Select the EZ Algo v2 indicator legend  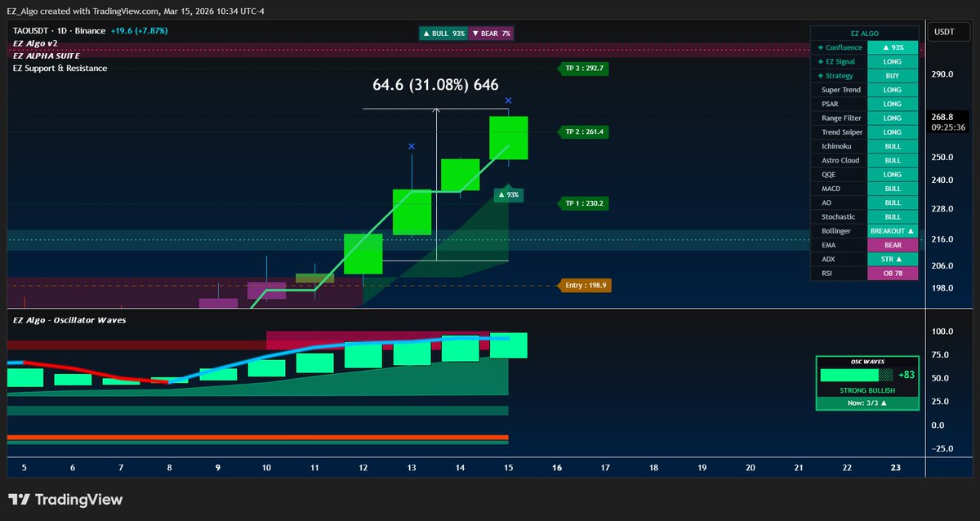pyautogui.click(x=37, y=43)
